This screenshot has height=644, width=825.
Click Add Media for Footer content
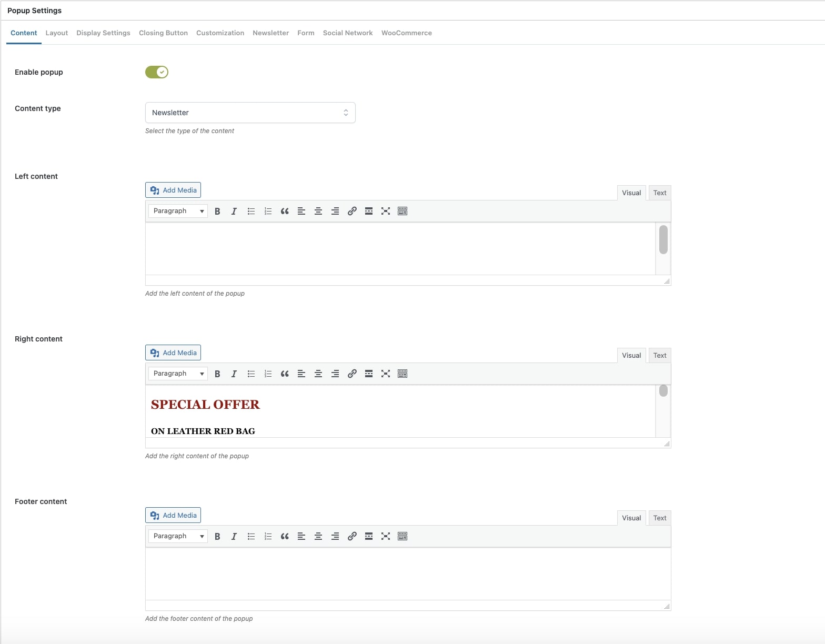(173, 515)
